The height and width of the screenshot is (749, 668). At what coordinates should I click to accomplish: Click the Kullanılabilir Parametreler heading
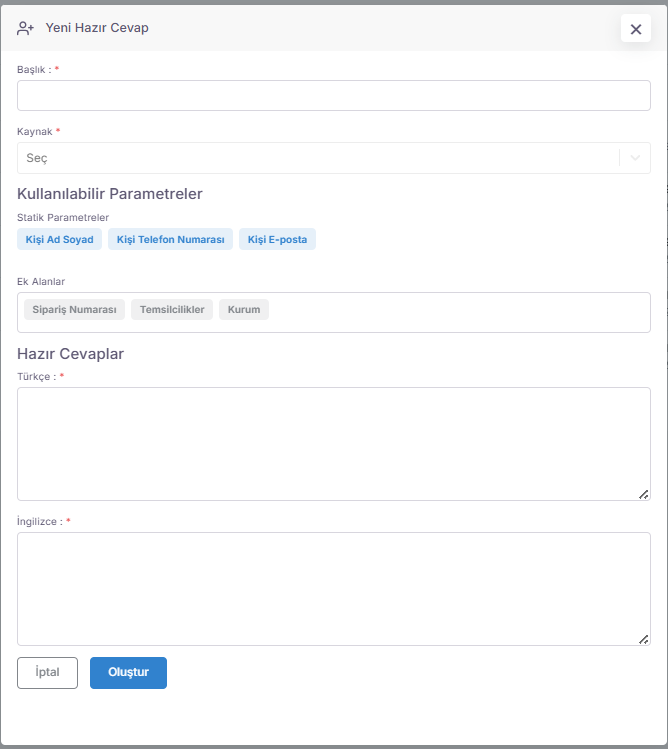(110, 194)
